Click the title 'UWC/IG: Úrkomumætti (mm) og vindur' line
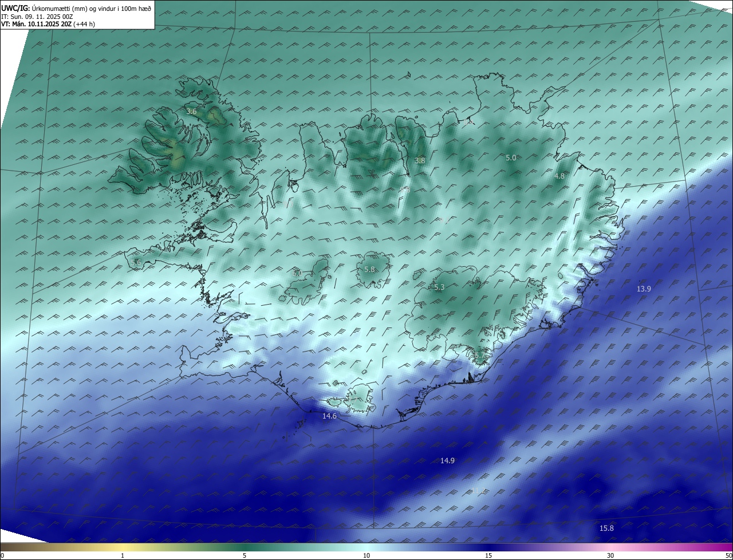 point(76,9)
